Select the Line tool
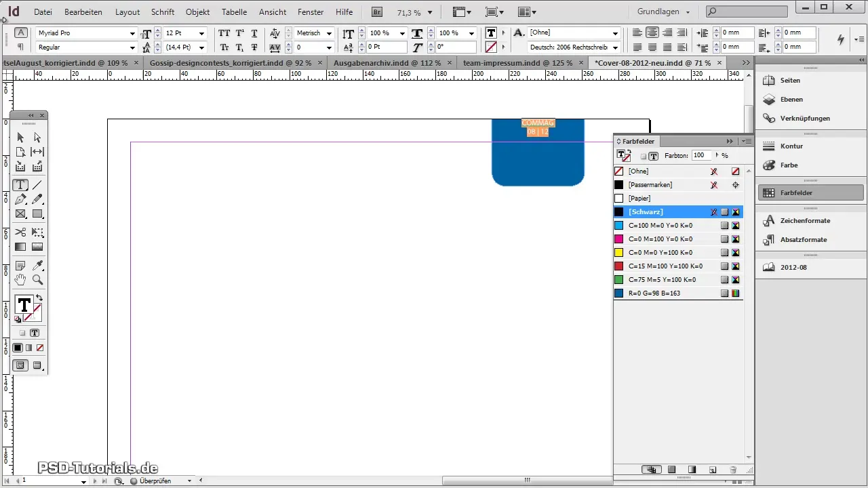Image resolution: width=868 pixels, height=488 pixels. [37, 185]
